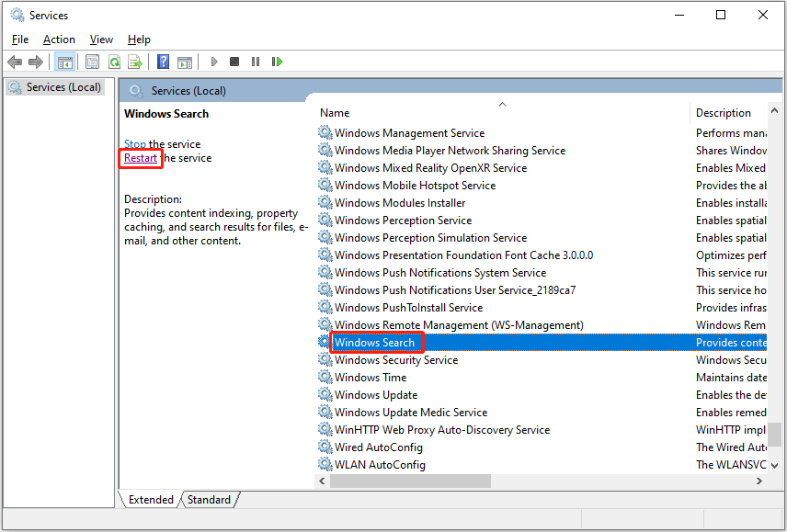Click the Stop Service square icon
Viewport: 787px width, 532px height.
234,62
